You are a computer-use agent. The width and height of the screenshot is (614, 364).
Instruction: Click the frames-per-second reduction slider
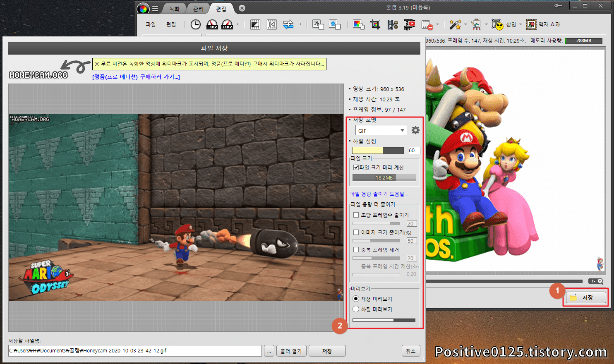376,223
